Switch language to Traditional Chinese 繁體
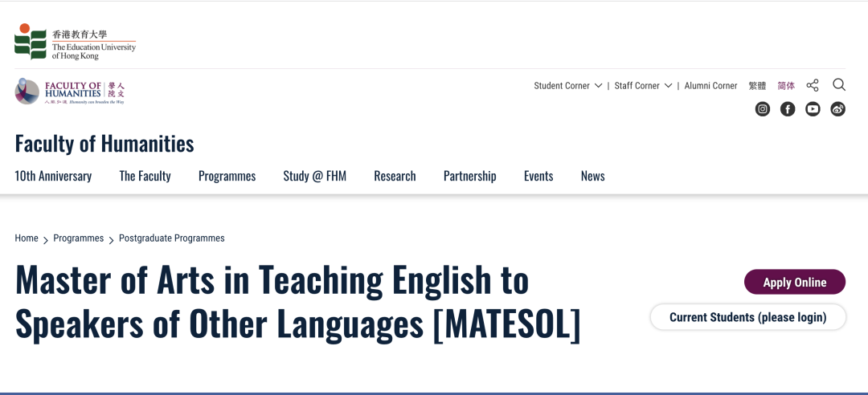The image size is (868, 395). [x=757, y=86]
